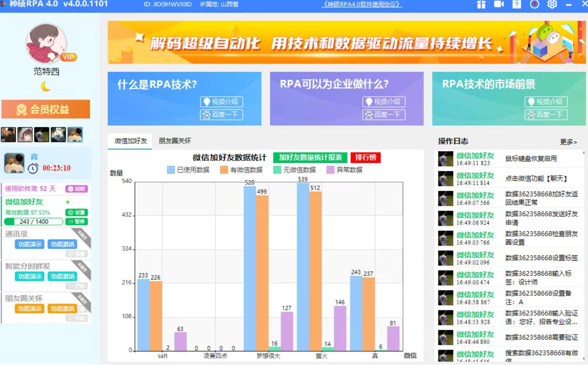This screenshot has height=365, width=588.
Task: Open 设置 for 微信加好友
Action: pyautogui.click(x=77, y=213)
